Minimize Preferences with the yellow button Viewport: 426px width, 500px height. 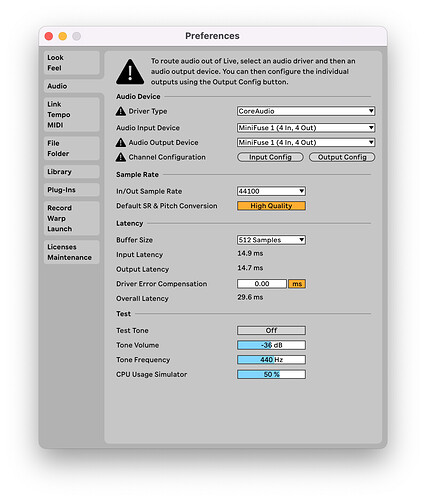pos(63,36)
